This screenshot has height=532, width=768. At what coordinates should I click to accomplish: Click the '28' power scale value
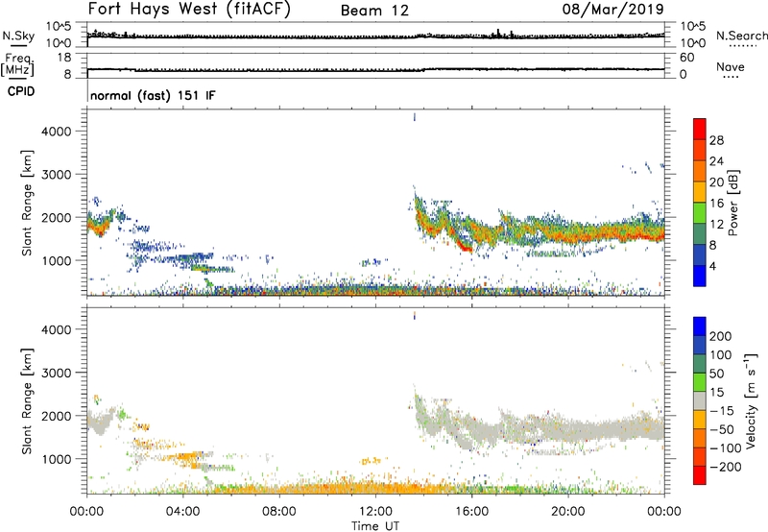[716, 140]
